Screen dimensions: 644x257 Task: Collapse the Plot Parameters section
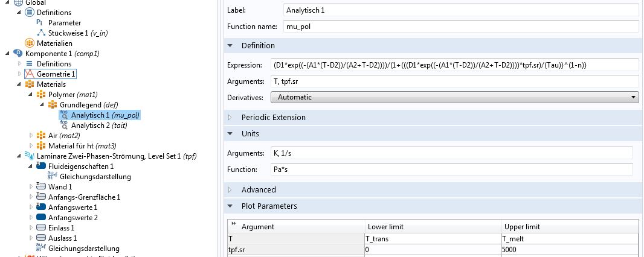(x=230, y=206)
